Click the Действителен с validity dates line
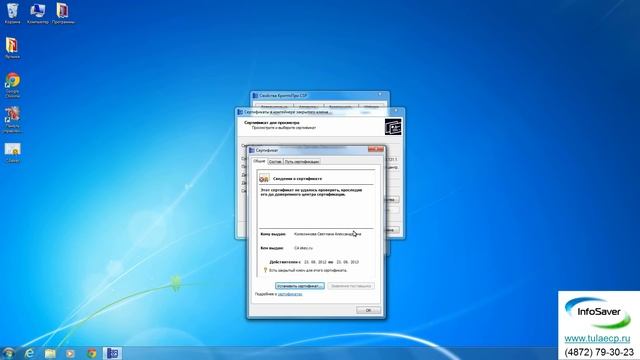 314,262
